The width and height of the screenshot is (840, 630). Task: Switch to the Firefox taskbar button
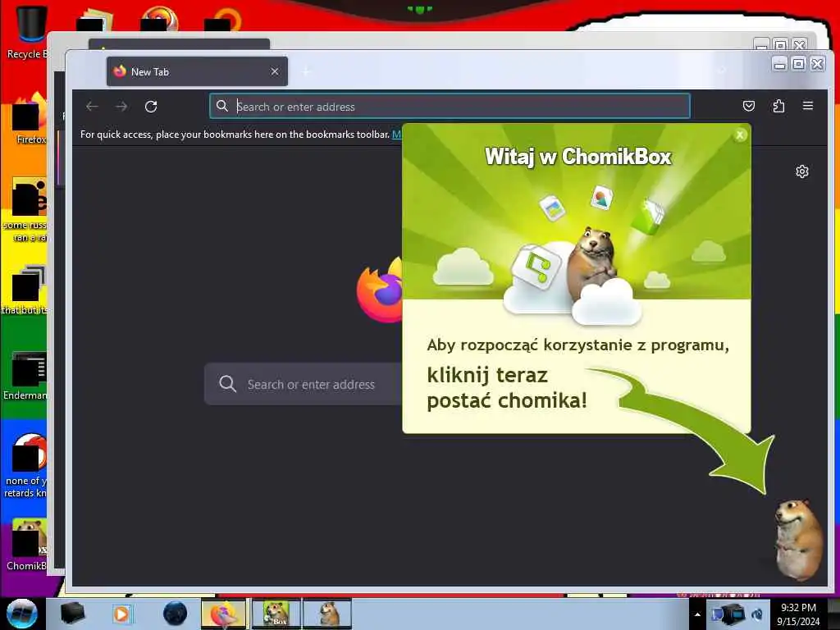click(x=223, y=614)
